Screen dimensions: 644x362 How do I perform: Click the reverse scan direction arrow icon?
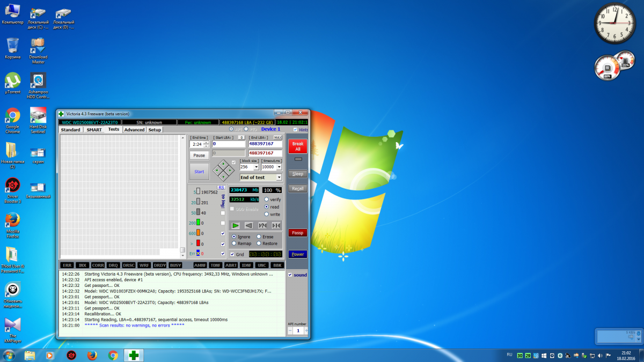point(248,226)
